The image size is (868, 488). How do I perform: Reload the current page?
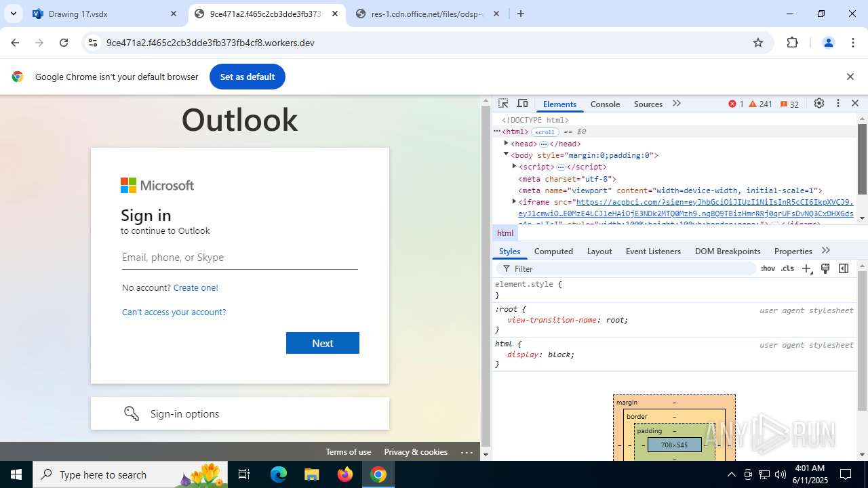64,43
